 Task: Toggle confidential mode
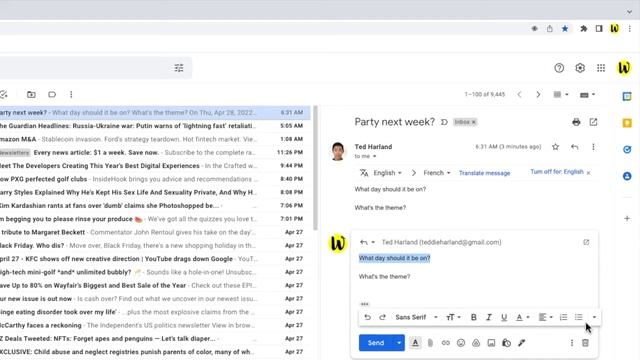coord(507,343)
